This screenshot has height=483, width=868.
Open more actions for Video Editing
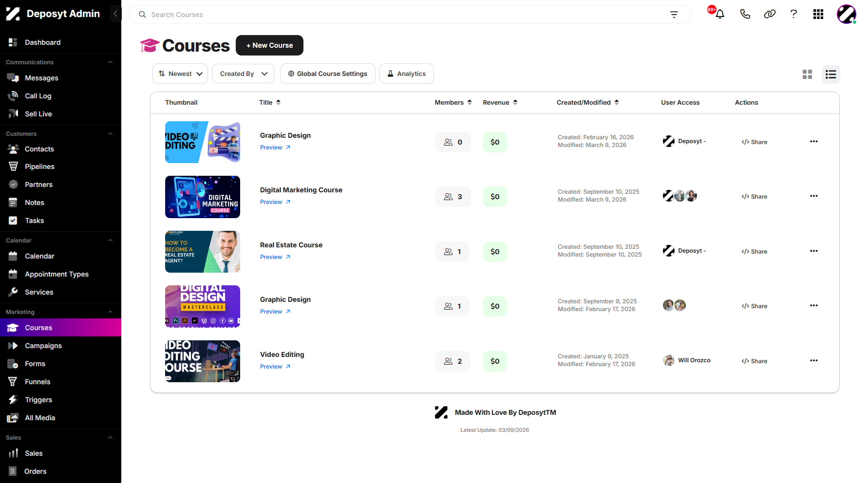point(813,361)
